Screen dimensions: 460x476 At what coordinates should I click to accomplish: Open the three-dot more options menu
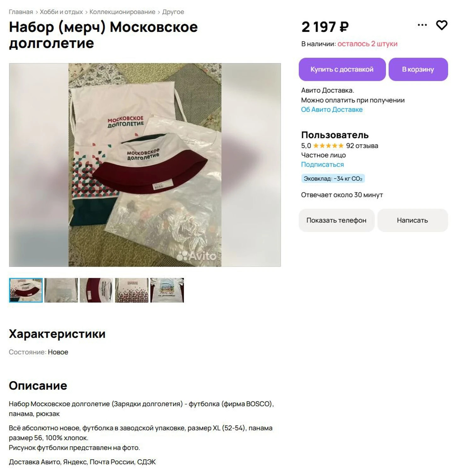point(422,25)
